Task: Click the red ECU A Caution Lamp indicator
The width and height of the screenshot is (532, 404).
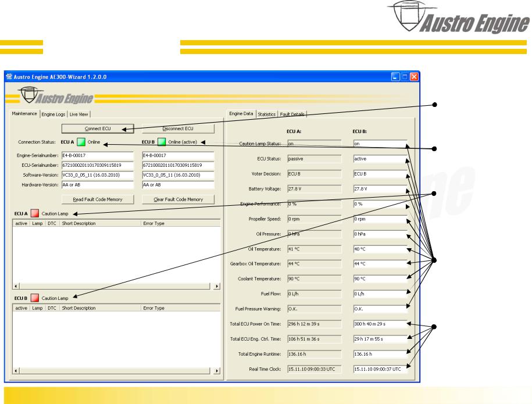Action: [35, 213]
